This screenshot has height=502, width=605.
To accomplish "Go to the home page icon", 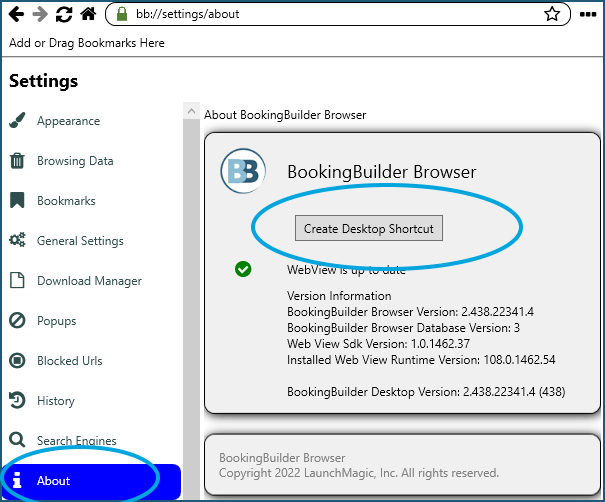I will pyautogui.click(x=88, y=15).
